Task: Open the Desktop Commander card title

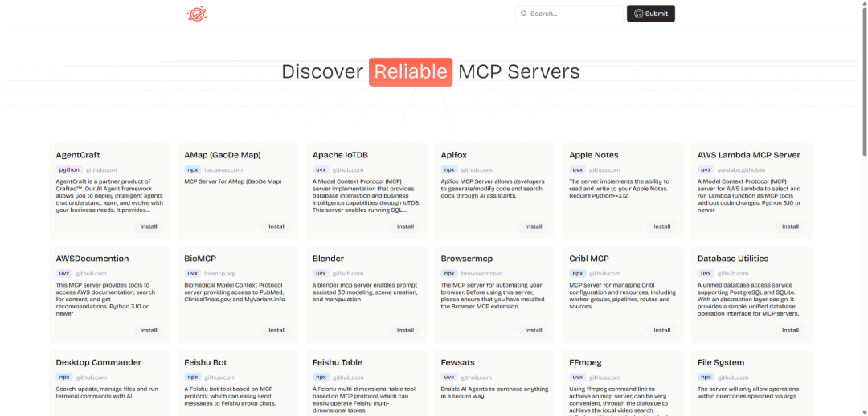Action: pyautogui.click(x=99, y=362)
